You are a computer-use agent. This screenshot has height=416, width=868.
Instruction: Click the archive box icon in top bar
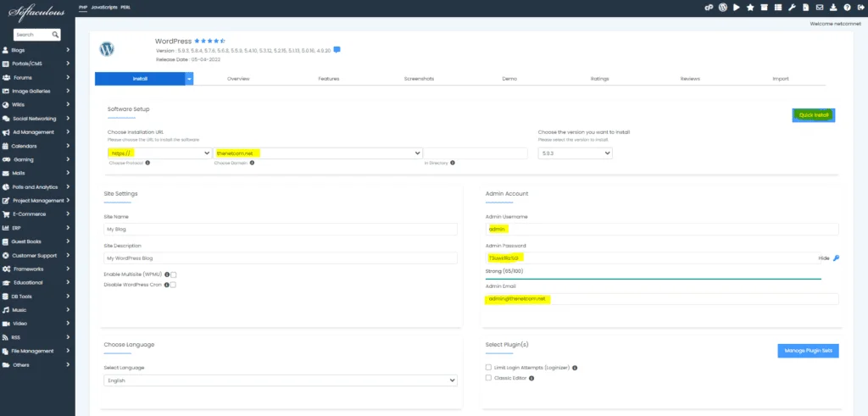764,8
